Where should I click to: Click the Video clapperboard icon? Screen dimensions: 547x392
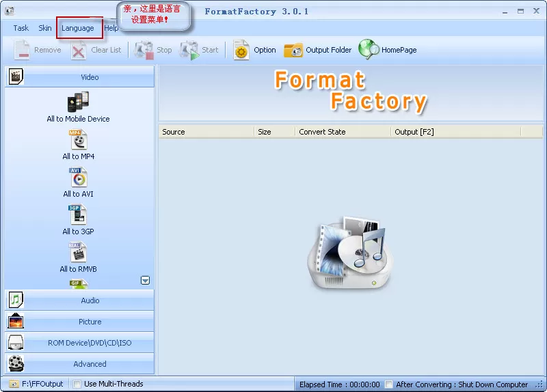pyautogui.click(x=16, y=76)
